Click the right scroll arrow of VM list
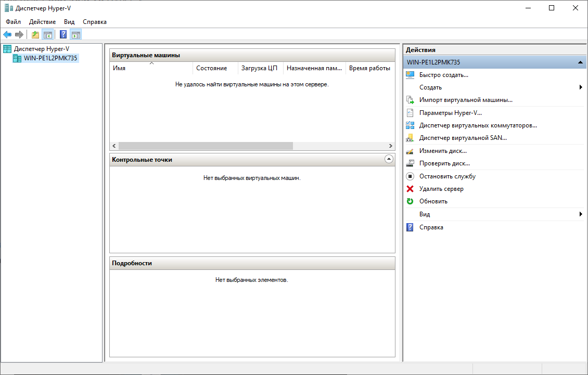The height and width of the screenshot is (375, 588). click(x=390, y=146)
